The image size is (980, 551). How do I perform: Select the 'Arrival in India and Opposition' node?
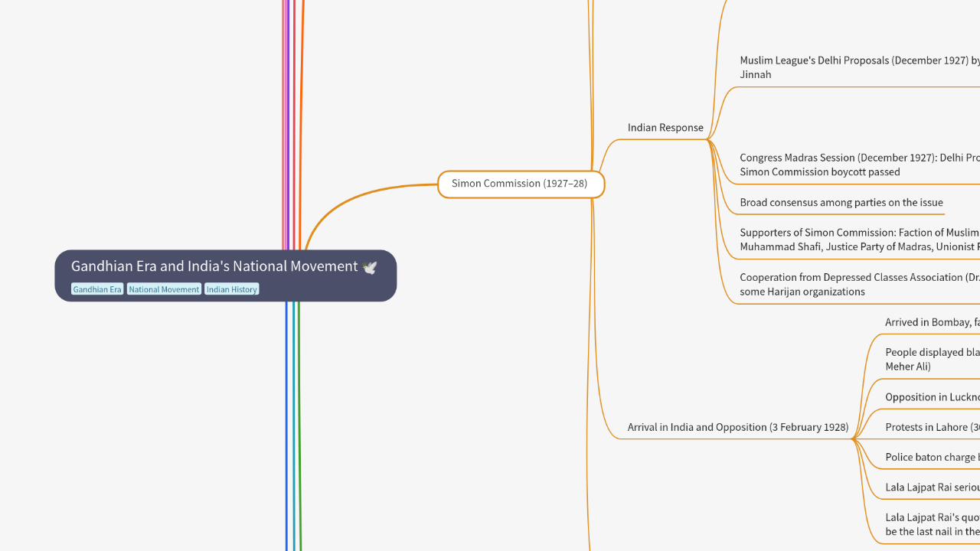point(738,427)
